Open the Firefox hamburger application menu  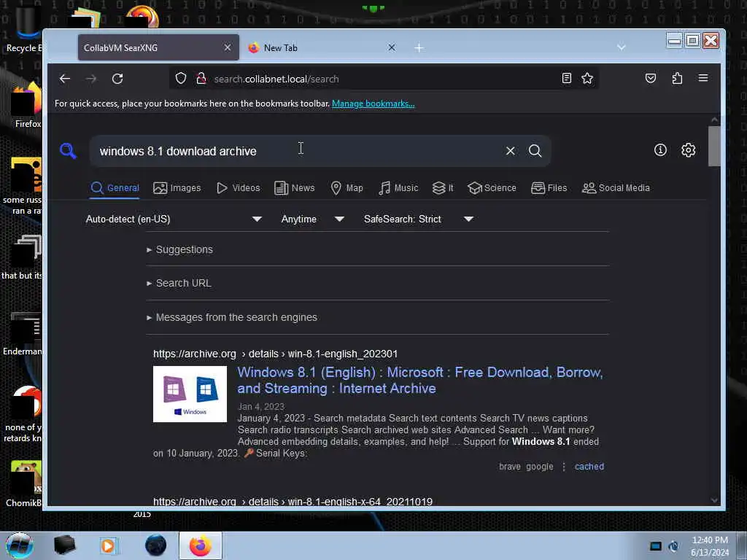(703, 78)
